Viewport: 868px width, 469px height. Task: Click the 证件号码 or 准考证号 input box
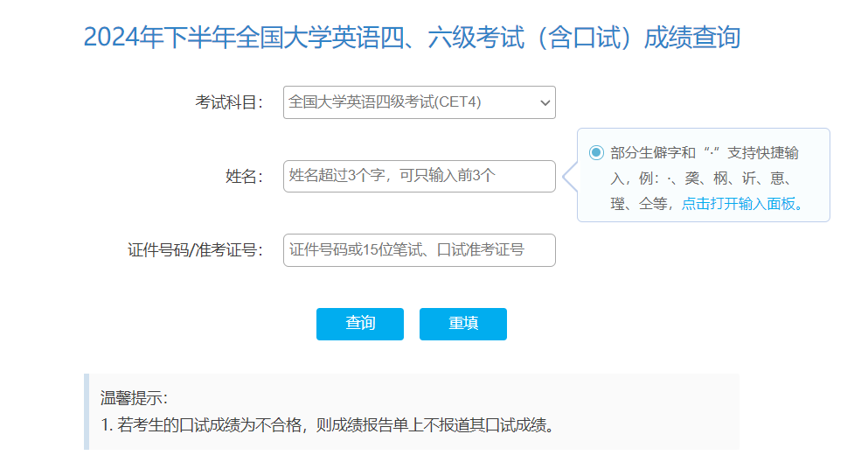tap(419, 250)
